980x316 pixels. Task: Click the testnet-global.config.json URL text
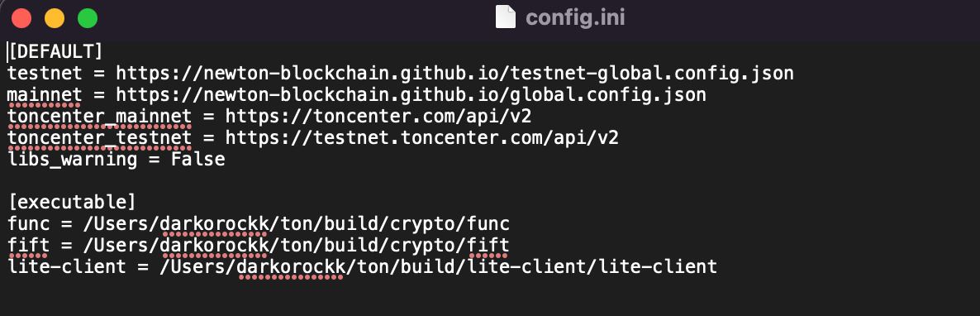455,74
